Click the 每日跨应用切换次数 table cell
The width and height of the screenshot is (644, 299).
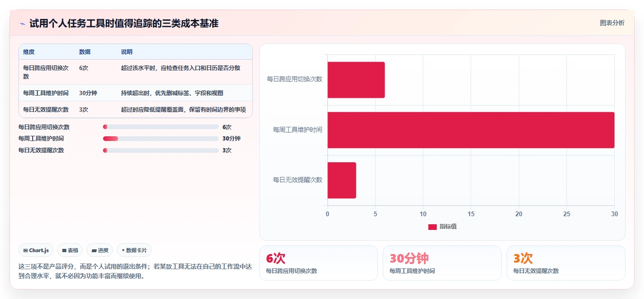pyautogui.click(x=47, y=72)
